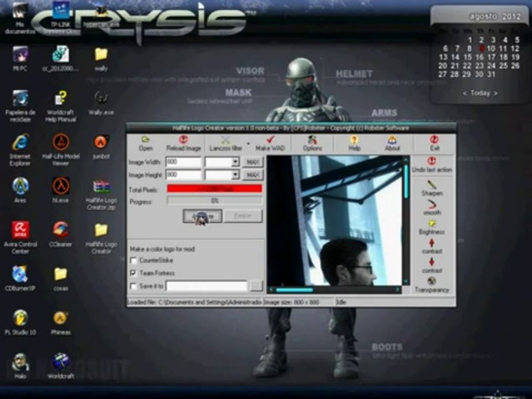
Task: Click the Save it to path field
Action: [207, 286]
